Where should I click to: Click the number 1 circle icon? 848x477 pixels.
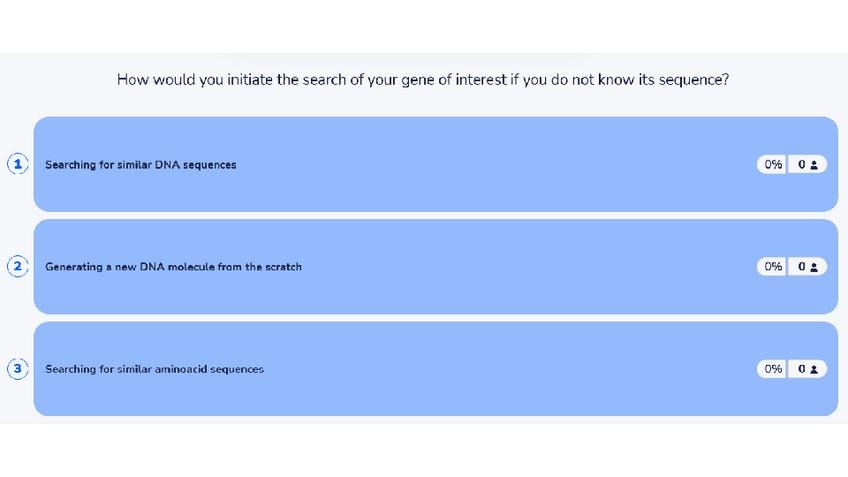pos(18,164)
